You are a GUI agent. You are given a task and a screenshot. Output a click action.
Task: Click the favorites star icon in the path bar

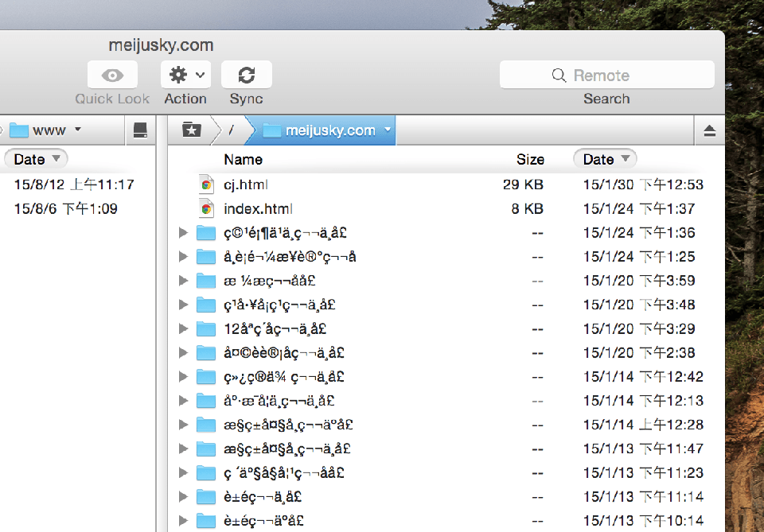(191, 130)
